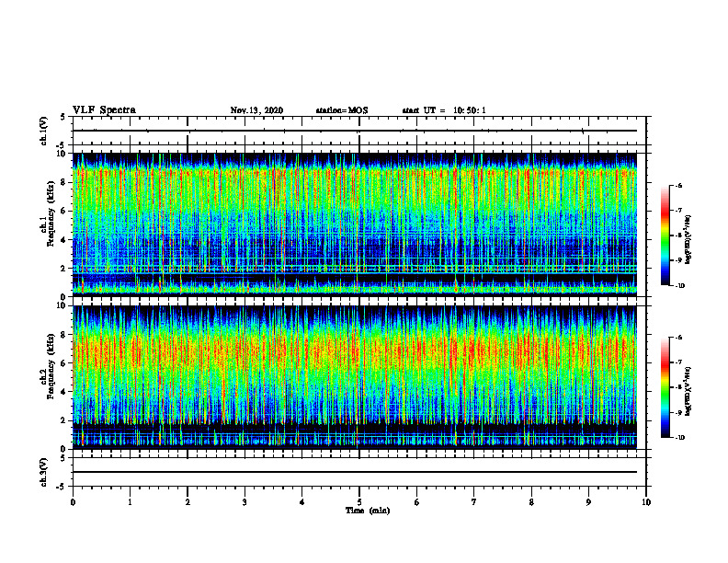Click the "9" tick on the time axis
728x563 pixels.
[588, 502]
